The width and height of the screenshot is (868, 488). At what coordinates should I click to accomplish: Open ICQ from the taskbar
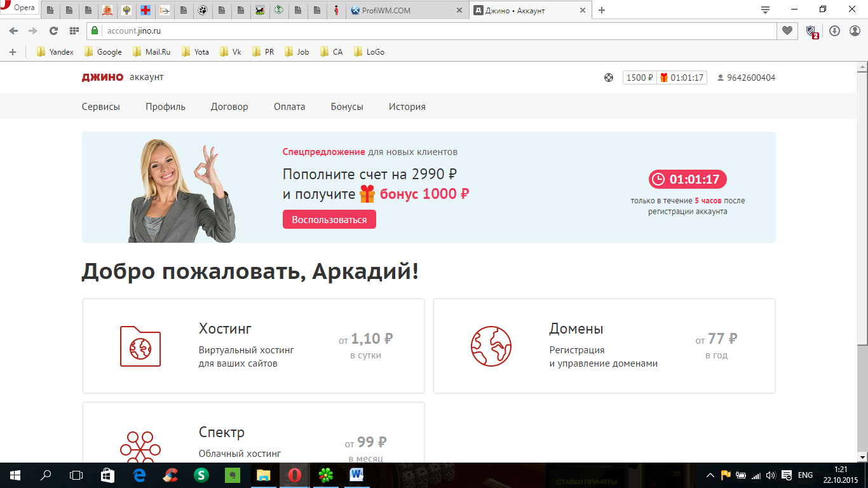(326, 475)
